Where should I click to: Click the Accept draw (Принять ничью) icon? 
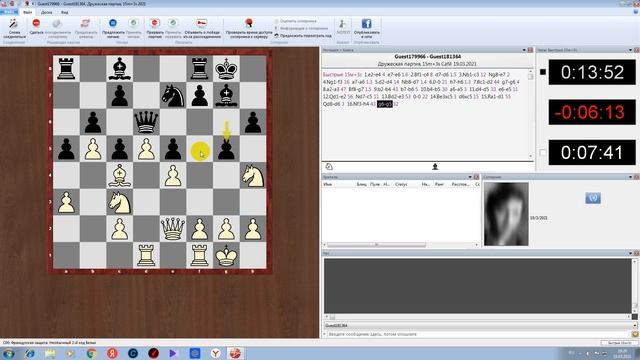tap(133, 23)
